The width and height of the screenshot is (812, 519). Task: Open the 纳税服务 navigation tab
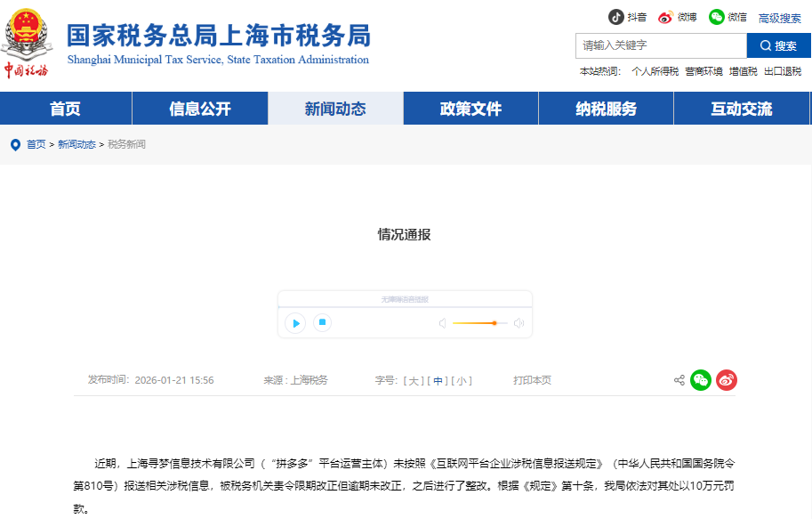(x=606, y=109)
